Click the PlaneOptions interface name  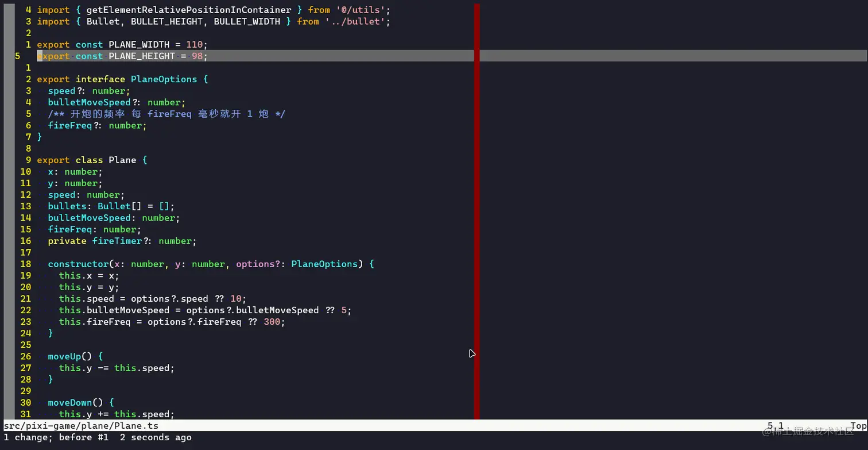pos(164,79)
